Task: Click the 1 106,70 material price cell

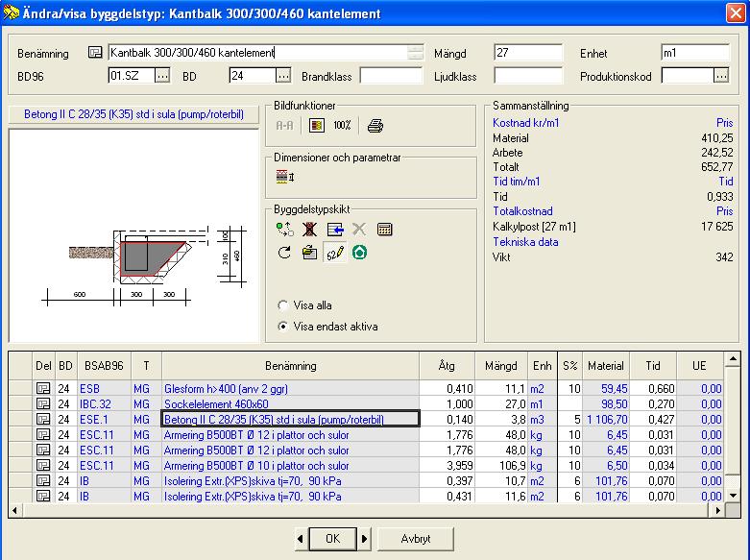Action: tap(607, 420)
